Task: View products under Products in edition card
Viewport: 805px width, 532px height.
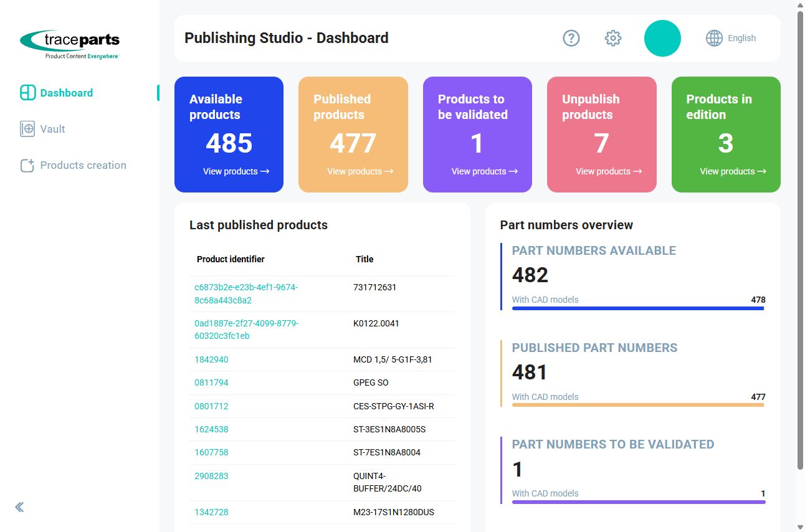Action: 733,171
